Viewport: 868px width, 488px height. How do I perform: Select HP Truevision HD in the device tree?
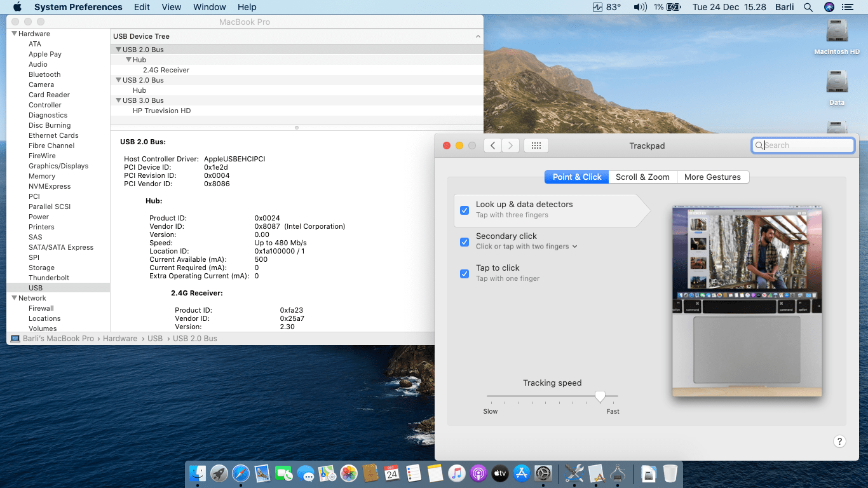tap(161, 111)
